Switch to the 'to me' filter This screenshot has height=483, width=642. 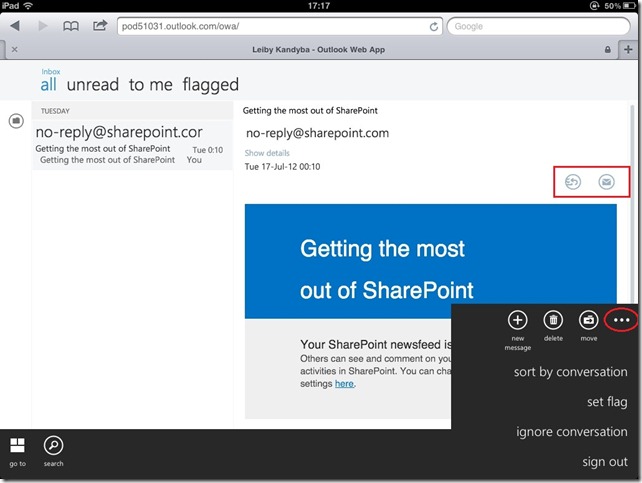[x=151, y=85]
